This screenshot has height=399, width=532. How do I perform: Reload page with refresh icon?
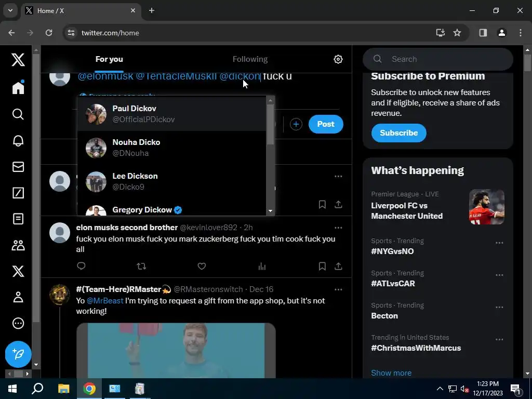click(x=49, y=33)
